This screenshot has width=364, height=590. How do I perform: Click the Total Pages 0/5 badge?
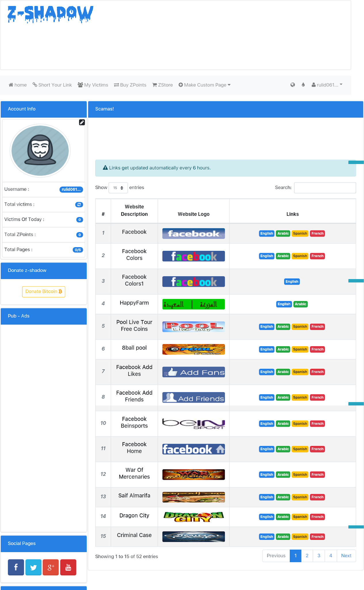[78, 250]
